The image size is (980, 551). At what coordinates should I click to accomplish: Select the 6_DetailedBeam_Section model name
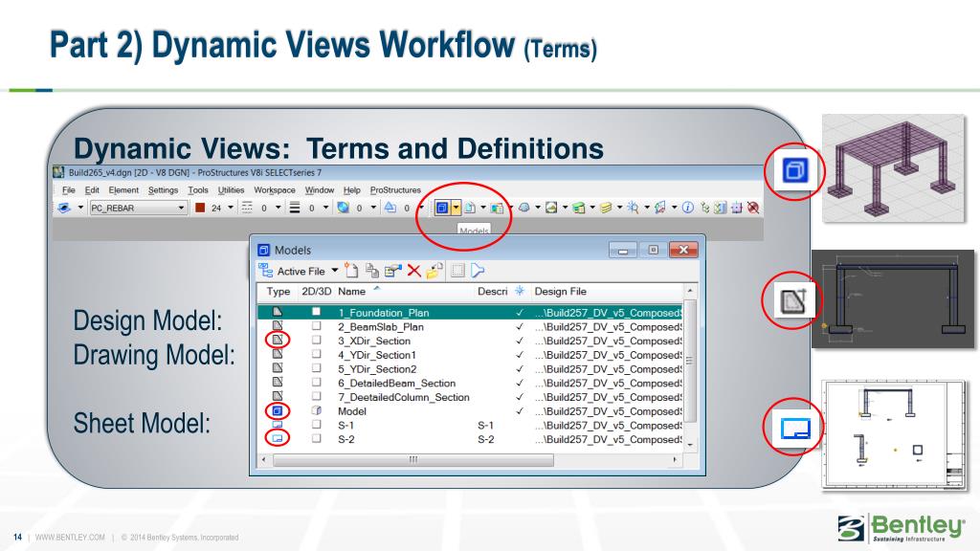click(x=396, y=383)
